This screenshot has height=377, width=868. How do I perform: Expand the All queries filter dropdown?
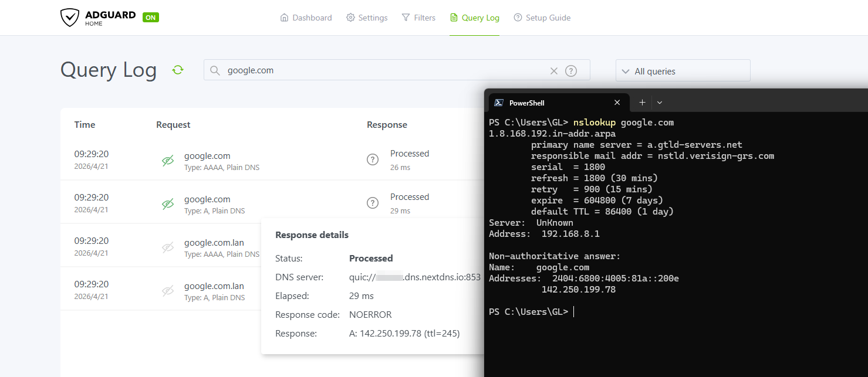click(683, 71)
